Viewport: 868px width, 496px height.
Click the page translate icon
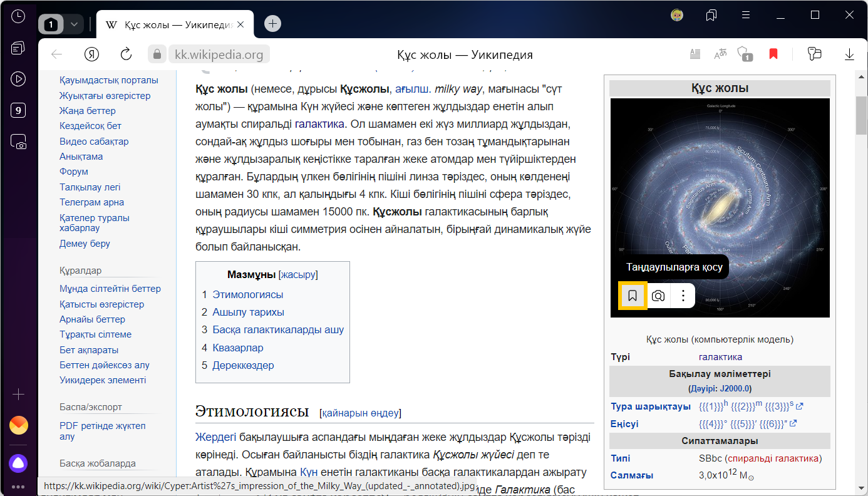(x=720, y=54)
